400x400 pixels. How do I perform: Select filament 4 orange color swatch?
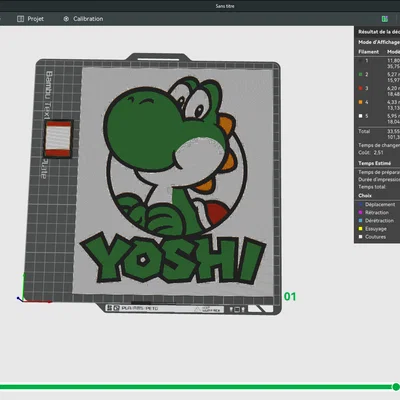pos(360,102)
